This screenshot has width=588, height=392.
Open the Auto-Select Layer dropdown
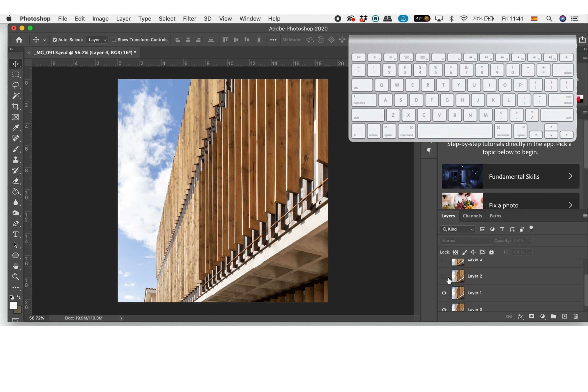[97, 40]
